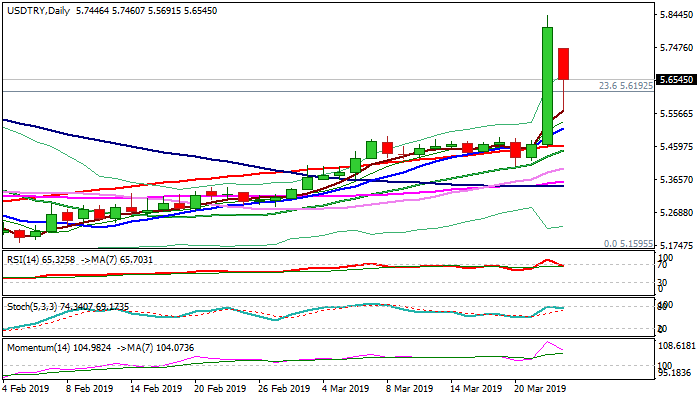Select the large green breakout candle
This screenshot has height=400, width=700.
(547, 85)
